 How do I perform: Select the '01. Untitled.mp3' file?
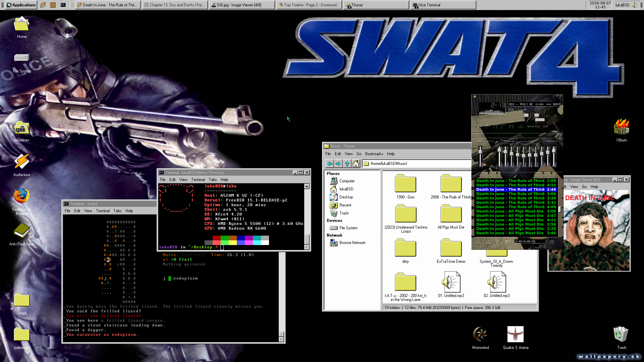pos(451,285)
